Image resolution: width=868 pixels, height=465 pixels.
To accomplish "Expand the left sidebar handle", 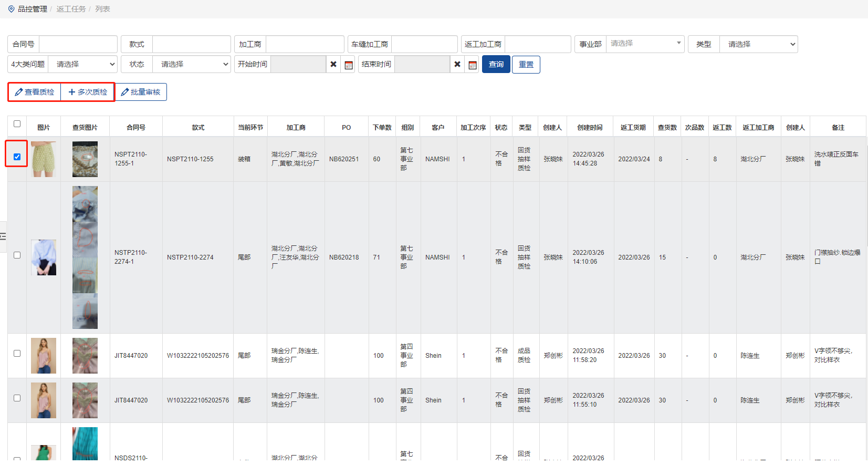I will (x=3, y=236).
